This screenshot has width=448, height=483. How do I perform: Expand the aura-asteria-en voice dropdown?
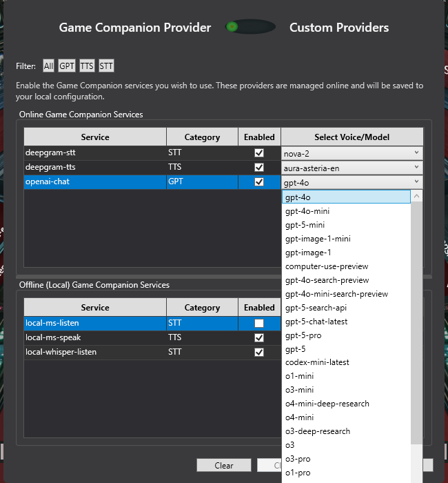coord(352,168)
